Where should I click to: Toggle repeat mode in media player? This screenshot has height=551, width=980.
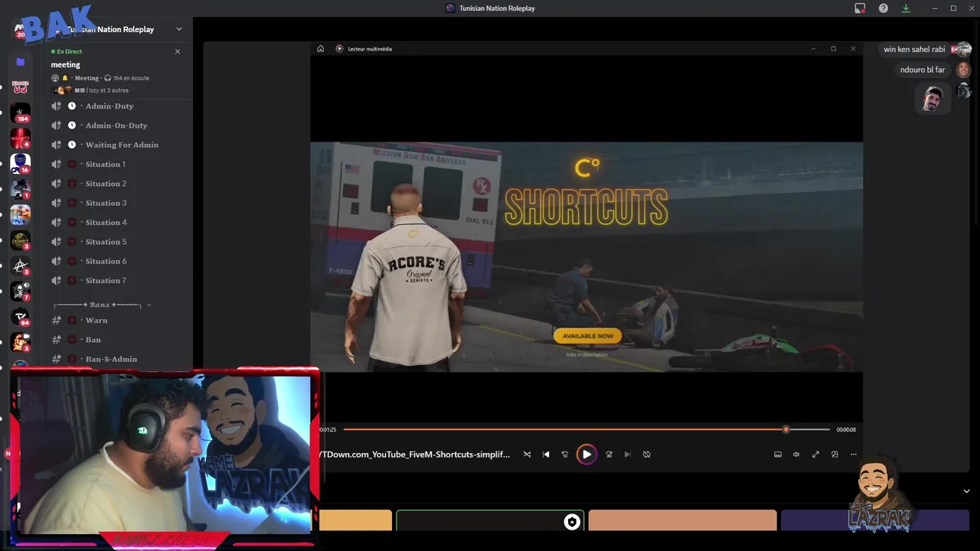[x=647, y=455]
